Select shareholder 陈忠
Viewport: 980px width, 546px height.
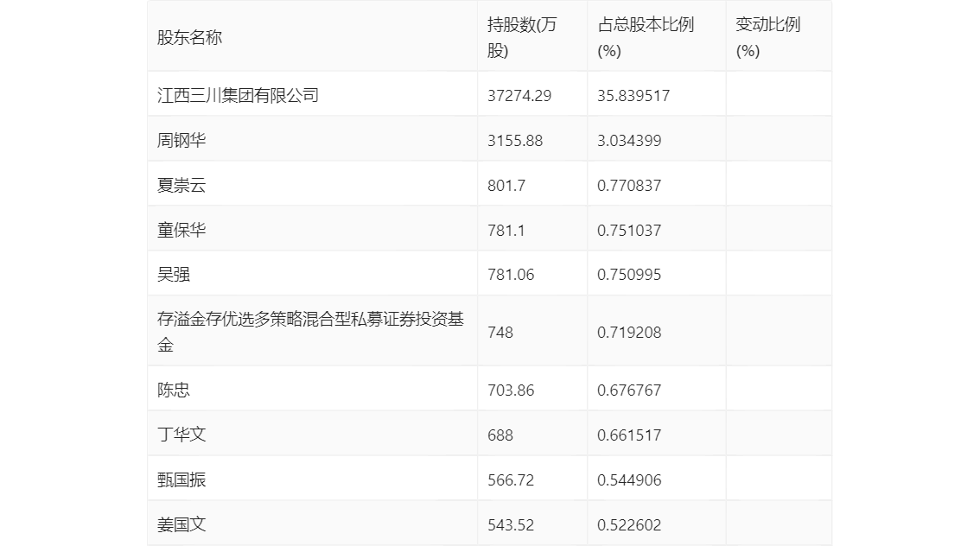(173, 390)
